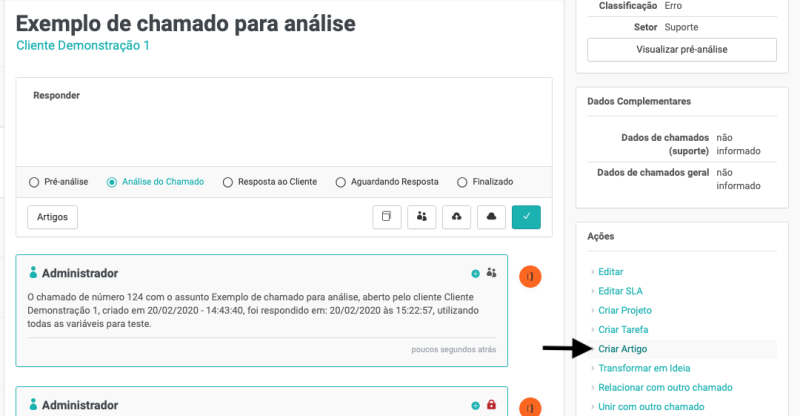Select the Resposta ao Cliente radio option
This screenshot has width=800, height=416.
pos(228,182)
